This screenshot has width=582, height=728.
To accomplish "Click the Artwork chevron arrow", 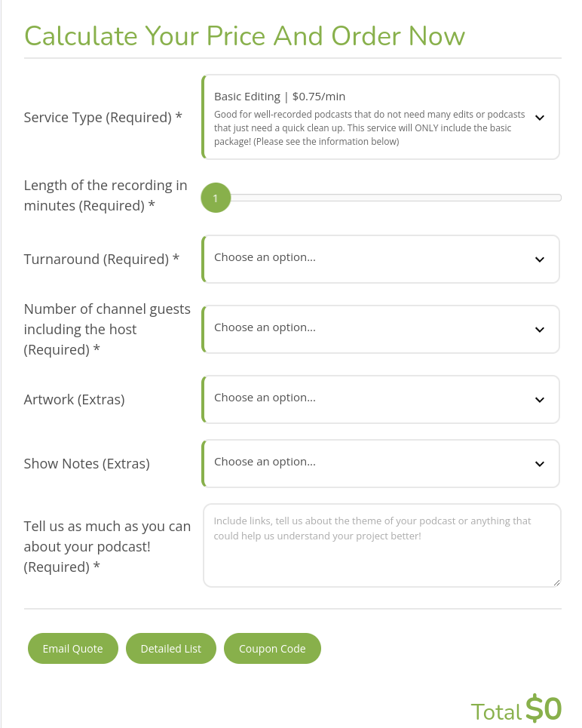I will point(539,400).
